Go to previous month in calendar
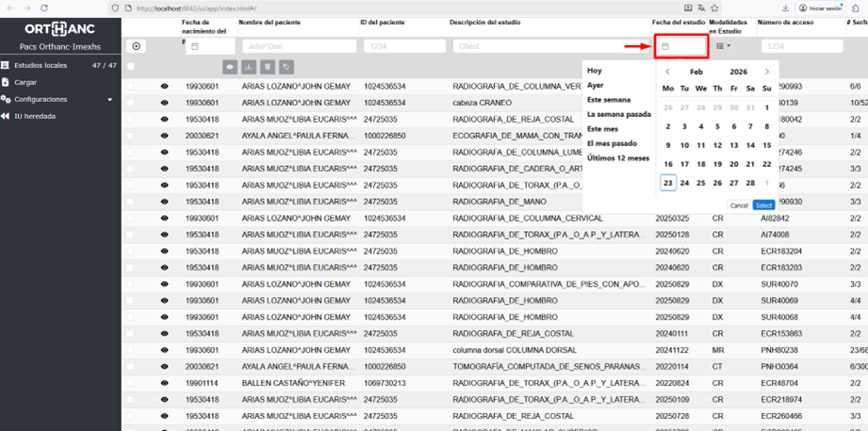The image size is (868, 431). (x=667, y=72)
